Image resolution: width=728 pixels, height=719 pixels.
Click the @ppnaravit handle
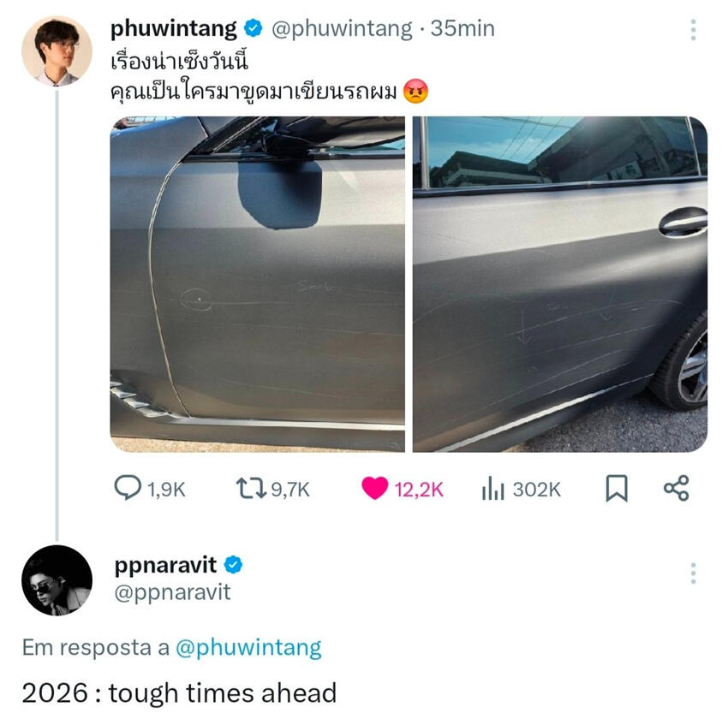172,592
